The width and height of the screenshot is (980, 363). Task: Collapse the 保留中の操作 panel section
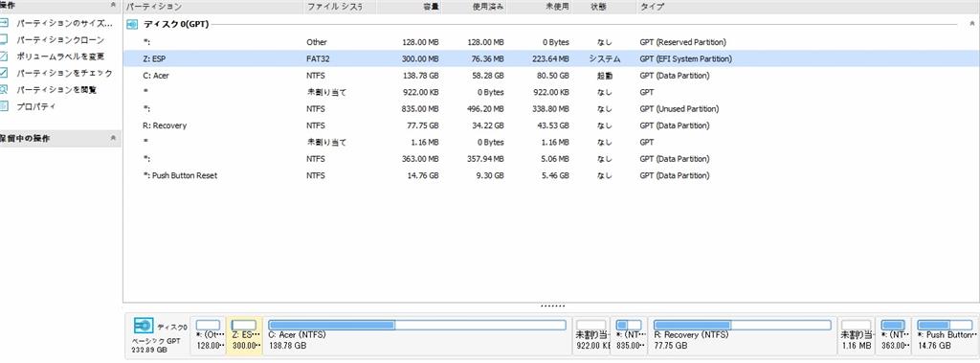[x=113, y=138]
